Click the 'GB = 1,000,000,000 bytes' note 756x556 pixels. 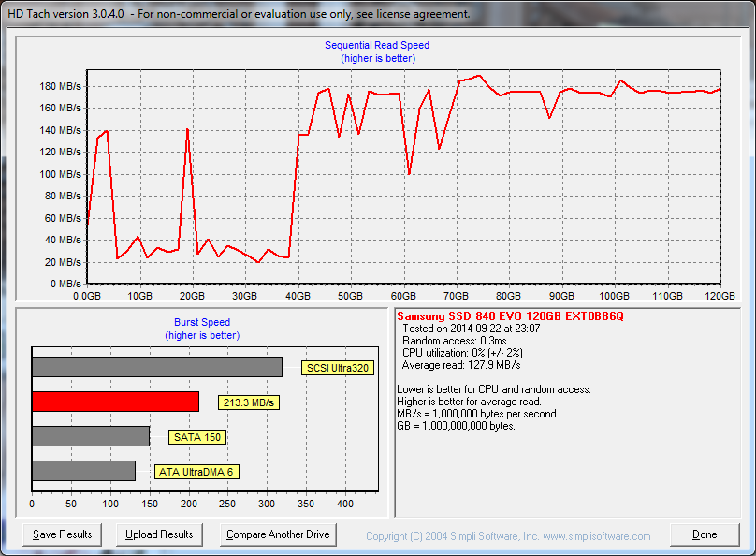[456, 426]
